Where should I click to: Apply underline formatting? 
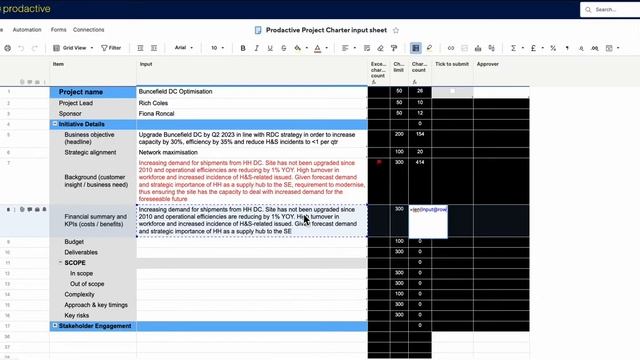click(x=270, y=48)
